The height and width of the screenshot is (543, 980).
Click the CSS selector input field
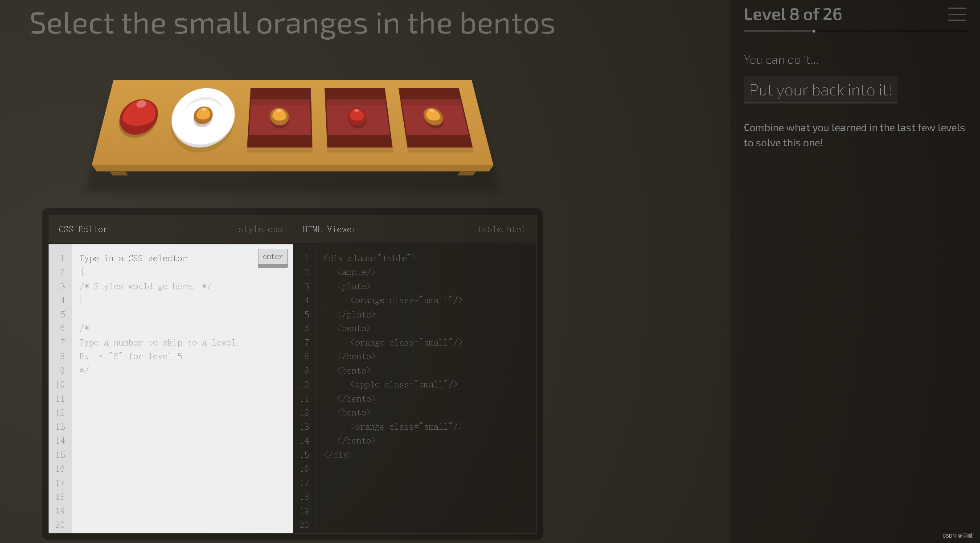[164, 258]
